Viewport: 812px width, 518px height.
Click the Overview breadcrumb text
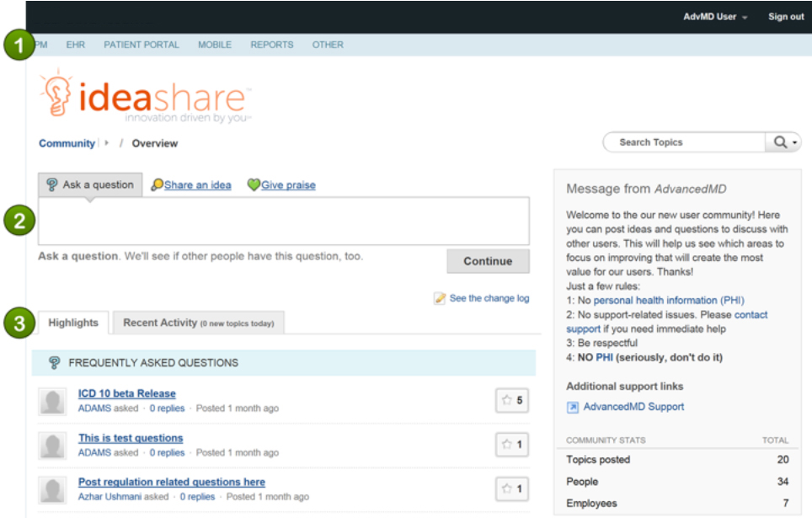155,143
